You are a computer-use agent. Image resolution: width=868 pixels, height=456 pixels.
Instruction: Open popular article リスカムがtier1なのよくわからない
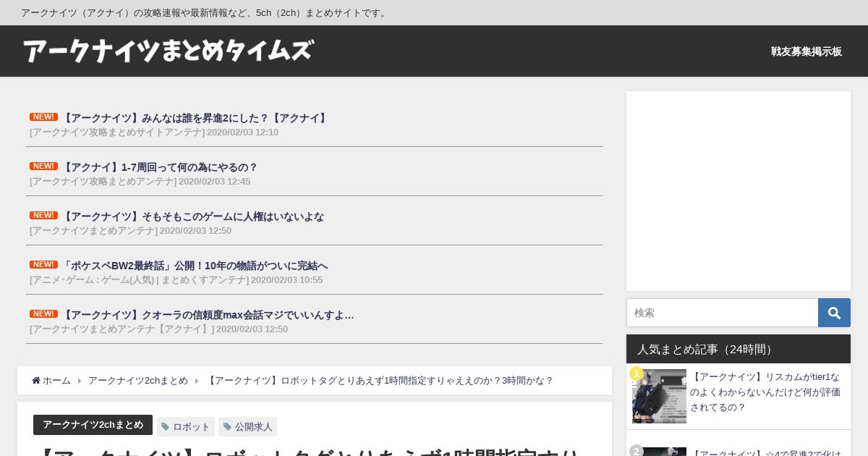click(765, 392)
